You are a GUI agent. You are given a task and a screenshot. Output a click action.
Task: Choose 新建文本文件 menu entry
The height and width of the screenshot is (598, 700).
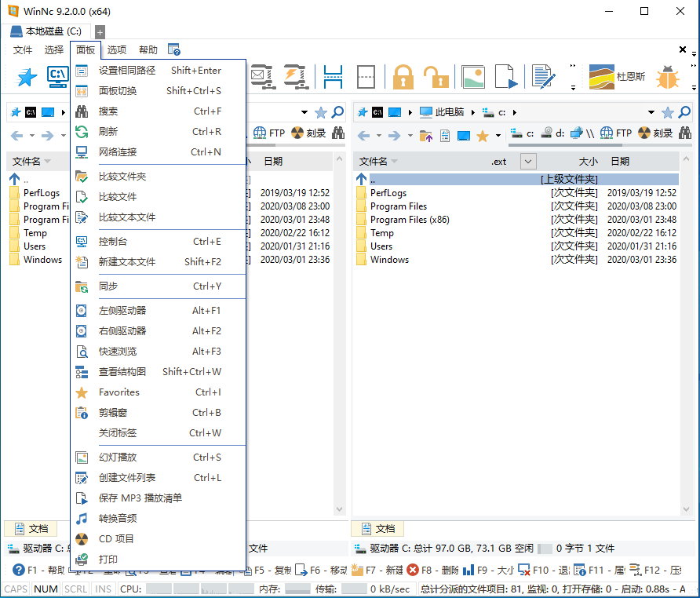pos(158,261)
